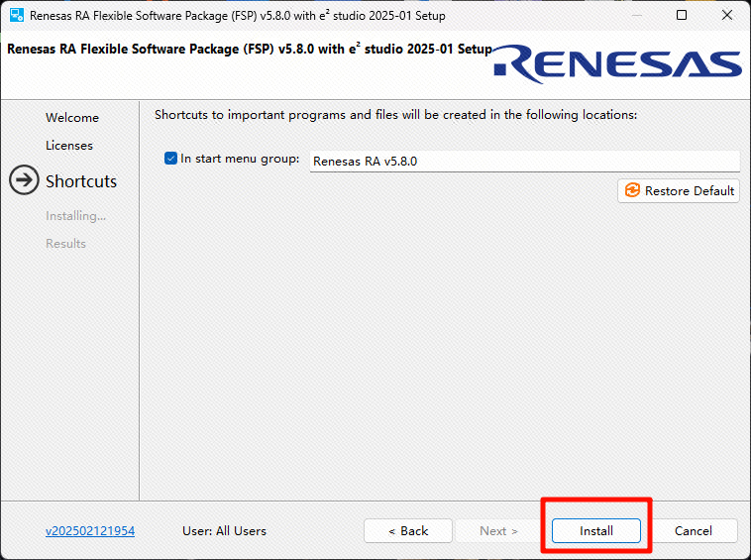Click the Renesas logo
Image resolution: width=751 pixels, height=560 pixels.
[618, 63]
